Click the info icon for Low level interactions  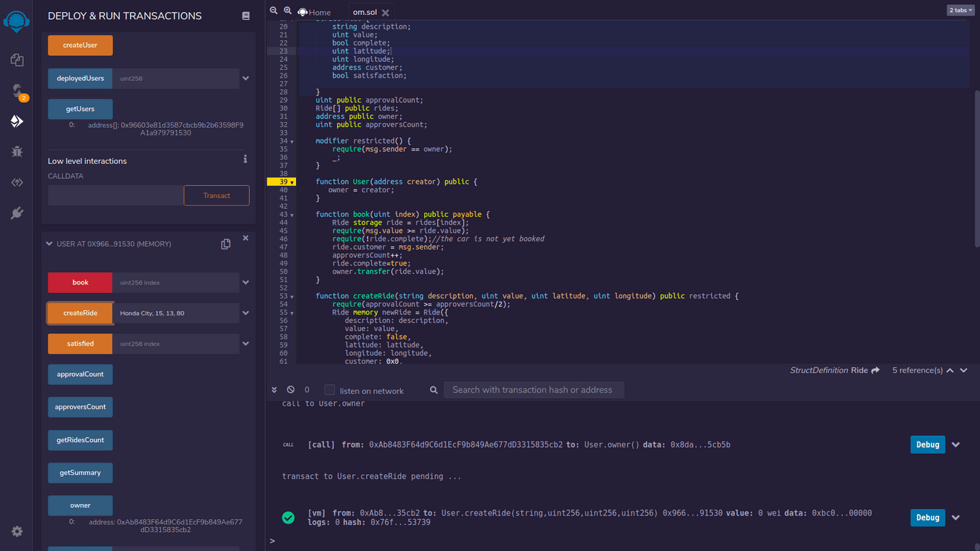coord(245,159)
